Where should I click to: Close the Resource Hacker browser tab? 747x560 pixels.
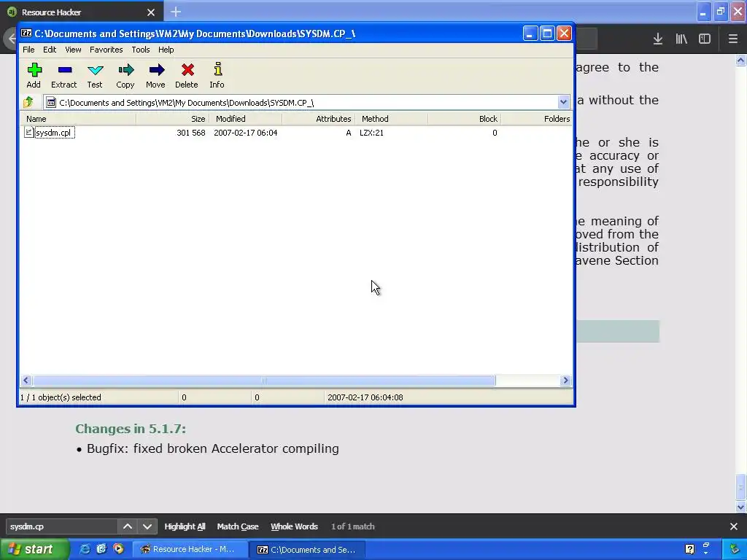(151, 12)
